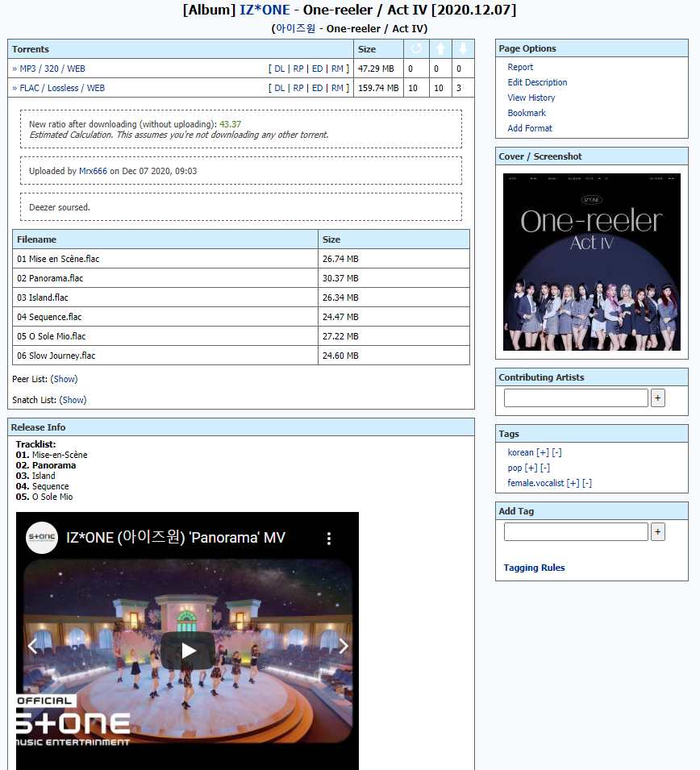The width and height of the screenshot is (700, 770).
Task: Show the Peer List
Action: [65, 379]
